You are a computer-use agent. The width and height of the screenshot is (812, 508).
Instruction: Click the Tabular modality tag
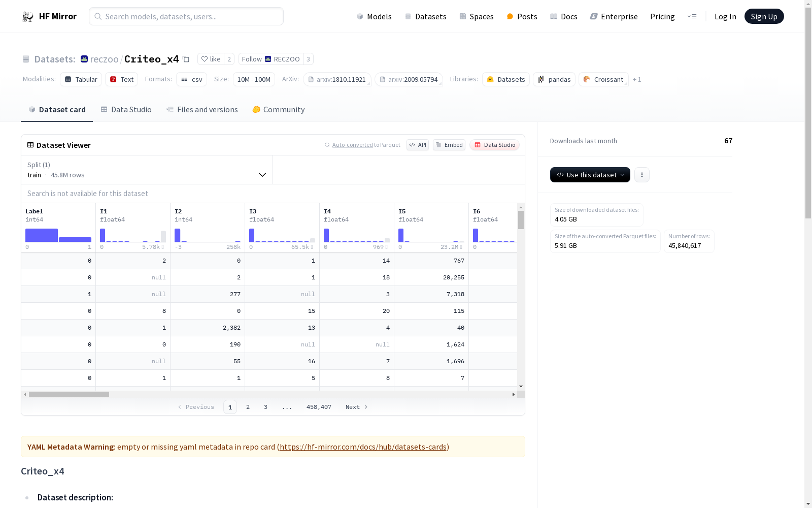pos(81,79)
